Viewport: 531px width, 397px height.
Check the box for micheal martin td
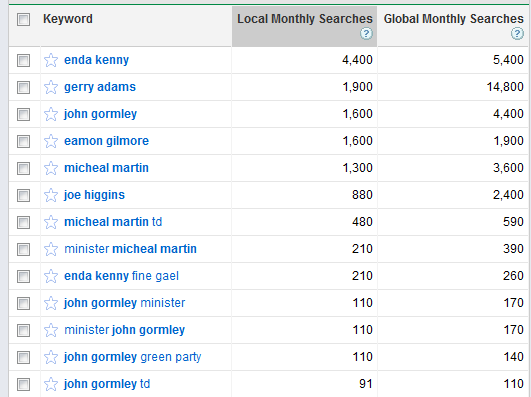point(24,222)
